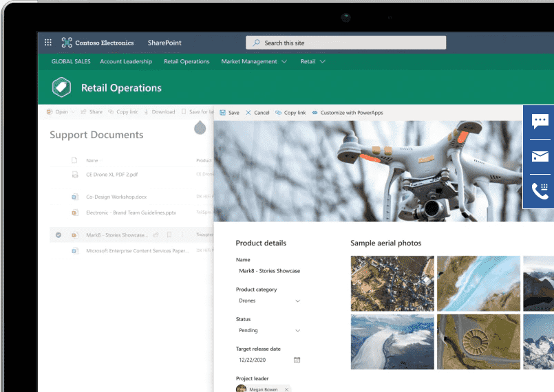Click Megan Bowen's avatar
Viewport: 554px width, 392px height.
(x=241, y=389)
